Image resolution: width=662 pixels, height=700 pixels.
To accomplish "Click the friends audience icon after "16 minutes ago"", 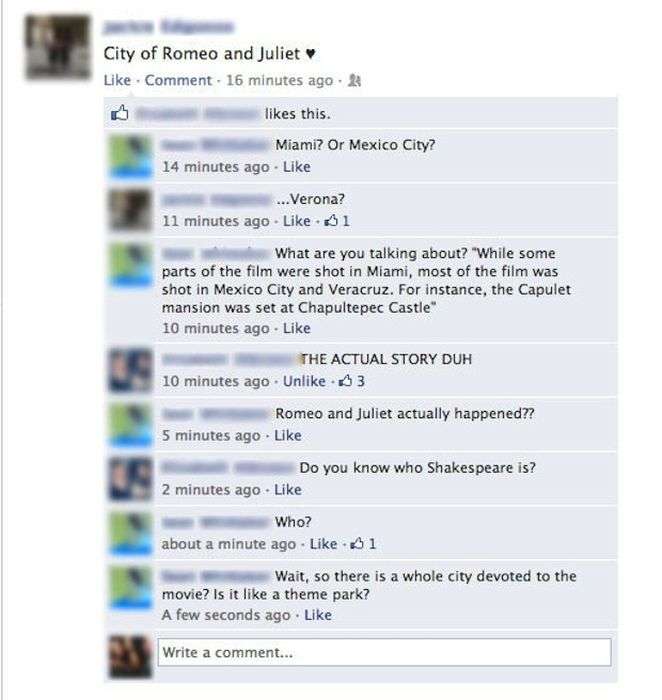I will point(354,80).
